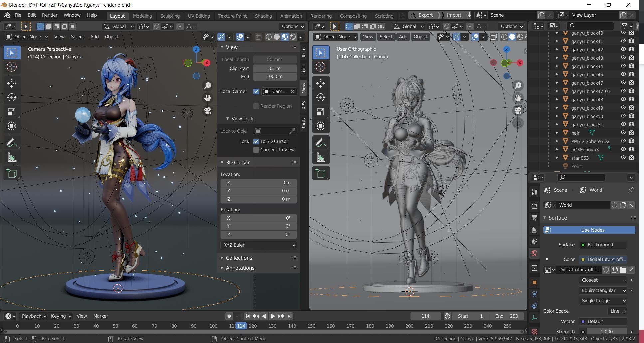
Task: Open the XPS sidebar tab
Action: 304,105
